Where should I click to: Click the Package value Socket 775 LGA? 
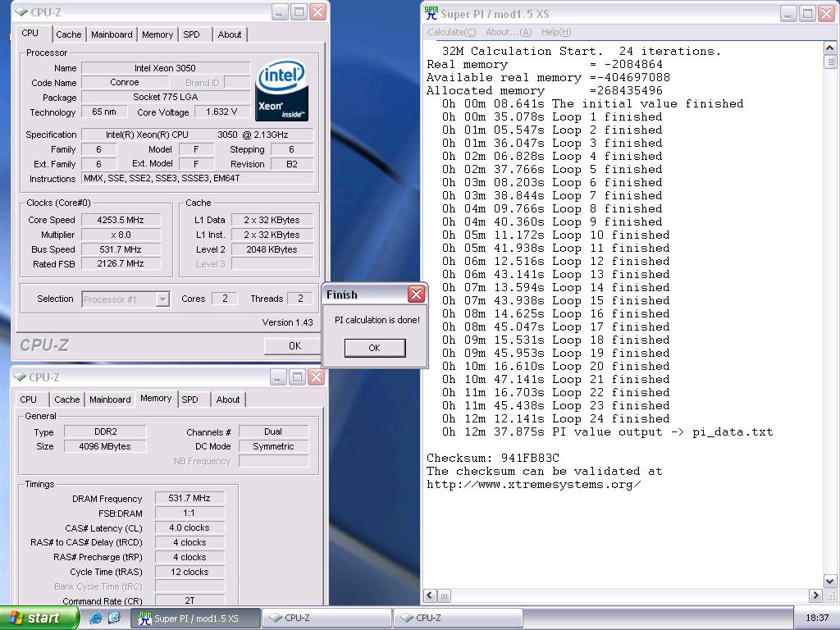click(x=166, y=97)
